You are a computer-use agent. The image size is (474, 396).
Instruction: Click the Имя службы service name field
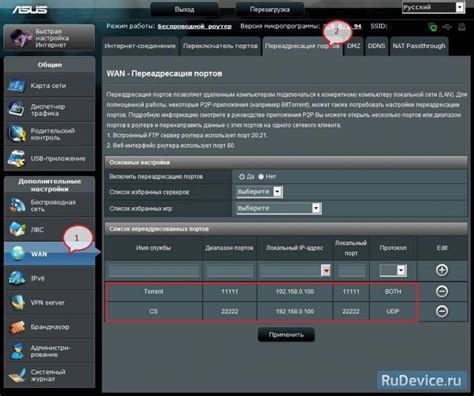[154, 271]
